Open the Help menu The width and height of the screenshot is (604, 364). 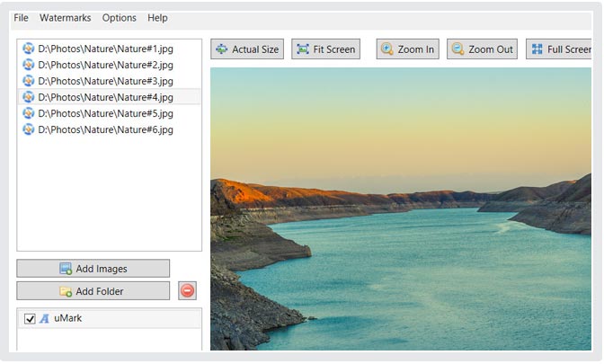[157, 18]
